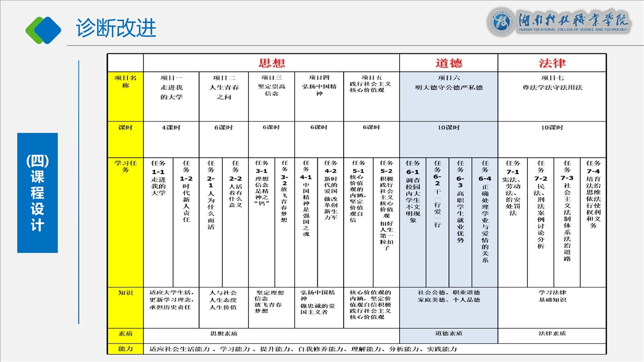Click task 7-4 培育法治思维 cell
The image size is (644, 362).
click(x=593, y=194)
